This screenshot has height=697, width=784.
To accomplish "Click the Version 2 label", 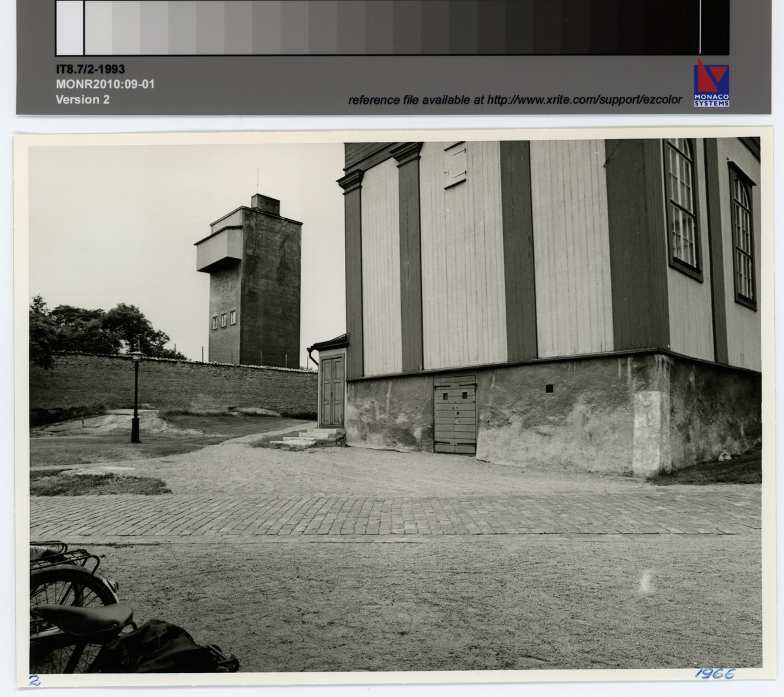I will [x=82, y=99].
